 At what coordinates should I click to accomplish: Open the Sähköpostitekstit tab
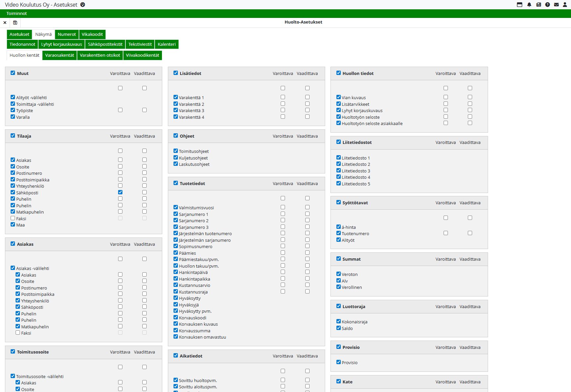(x=105, y=44)
